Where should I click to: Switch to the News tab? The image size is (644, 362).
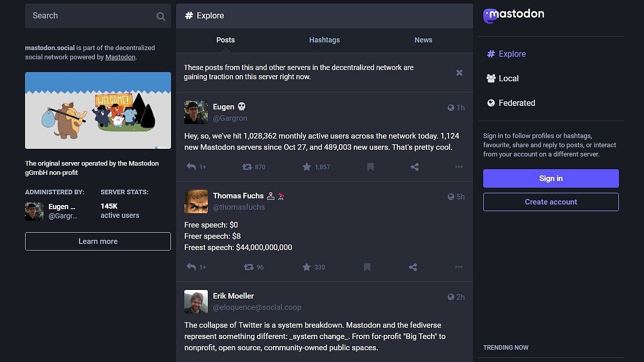point(423,40)
